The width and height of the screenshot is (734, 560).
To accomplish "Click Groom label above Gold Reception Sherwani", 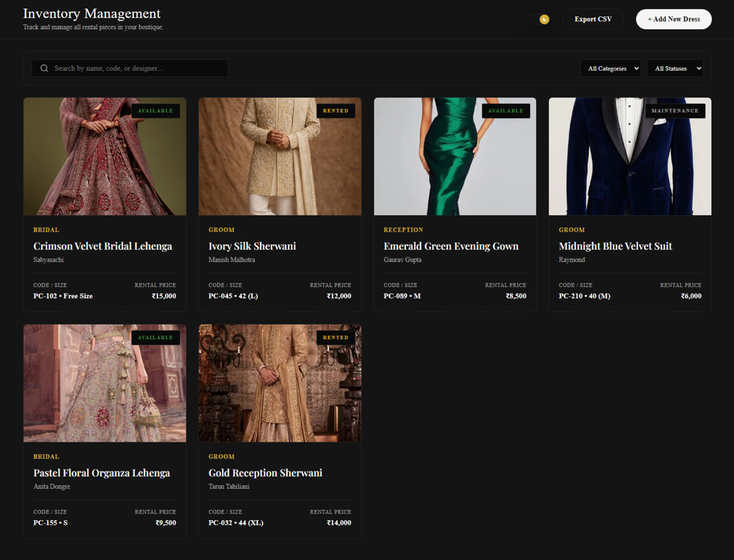I will click(221, 457).
